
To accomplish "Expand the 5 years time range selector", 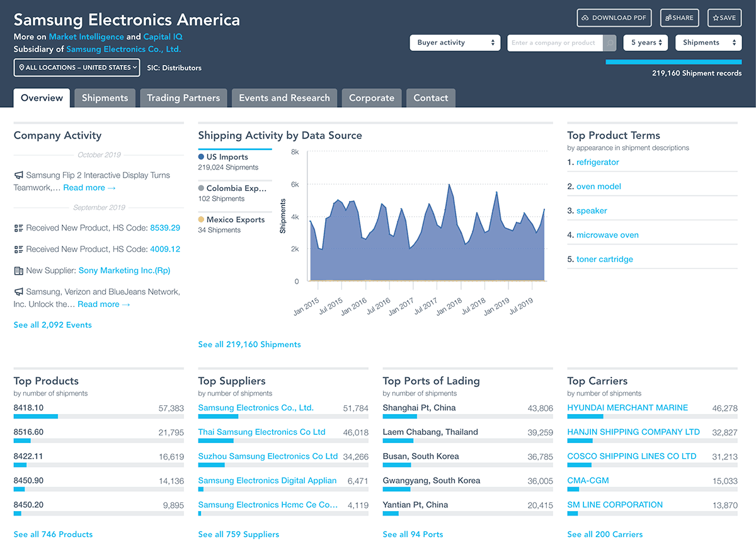I will tap(646, 43).
